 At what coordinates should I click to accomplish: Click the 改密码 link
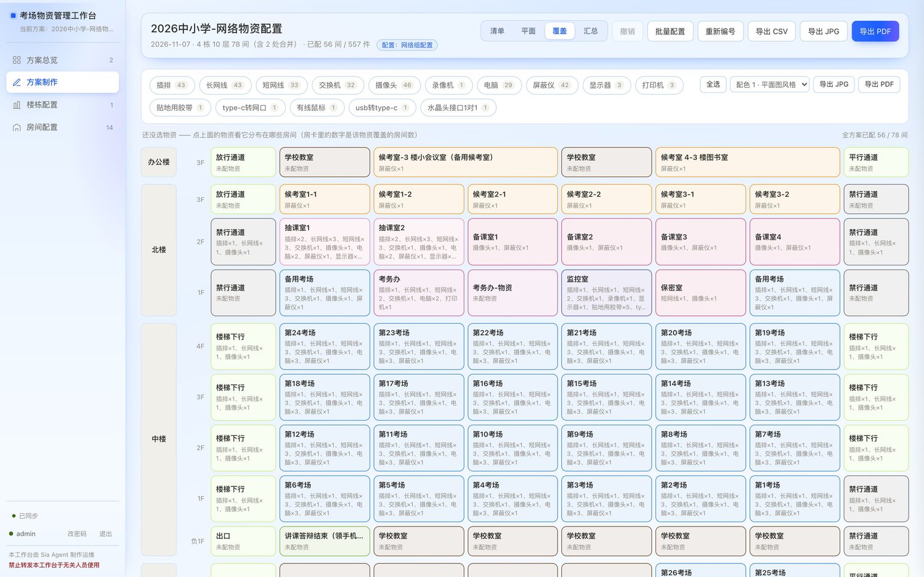click(x=77, y=534)
